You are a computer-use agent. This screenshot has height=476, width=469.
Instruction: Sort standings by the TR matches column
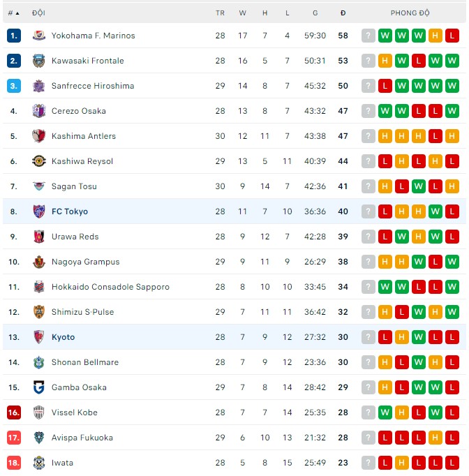pyautogui.click(x=220, y=13)
